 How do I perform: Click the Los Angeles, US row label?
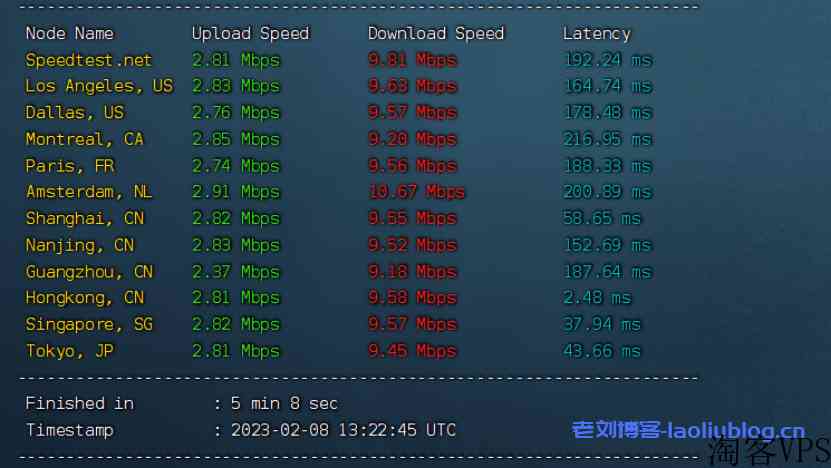[x=99, y=86]
